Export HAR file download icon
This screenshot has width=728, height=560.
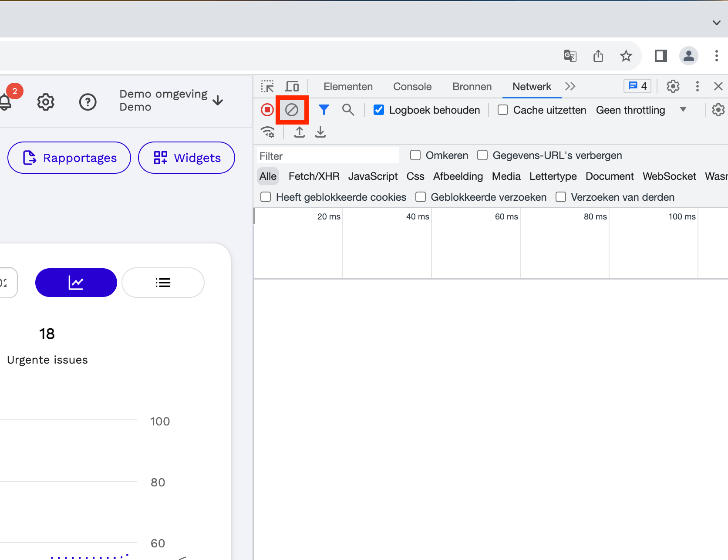click(320, 132)
